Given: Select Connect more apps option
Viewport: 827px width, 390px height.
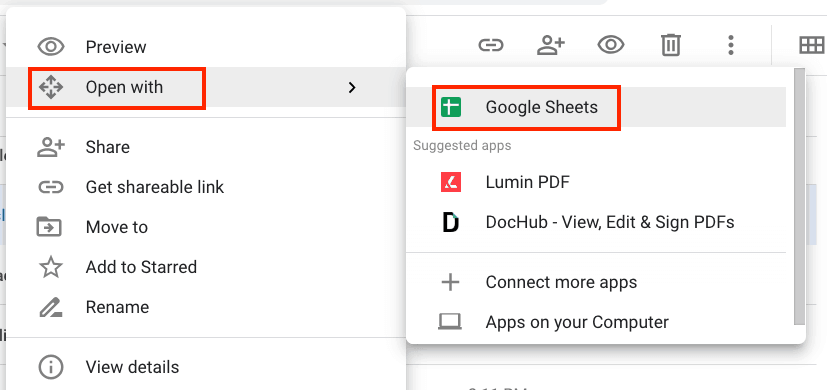Looking at the screenshot, I should (x=596, y=282).
